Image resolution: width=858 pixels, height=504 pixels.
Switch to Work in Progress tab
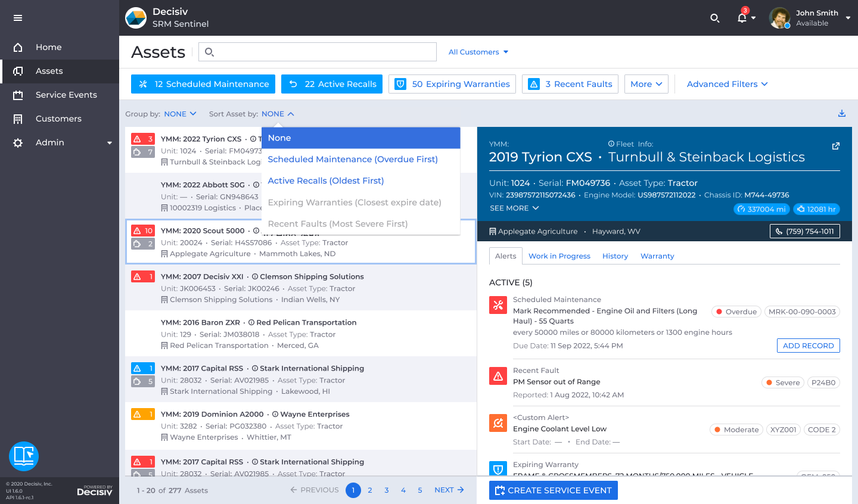point(559,256)
